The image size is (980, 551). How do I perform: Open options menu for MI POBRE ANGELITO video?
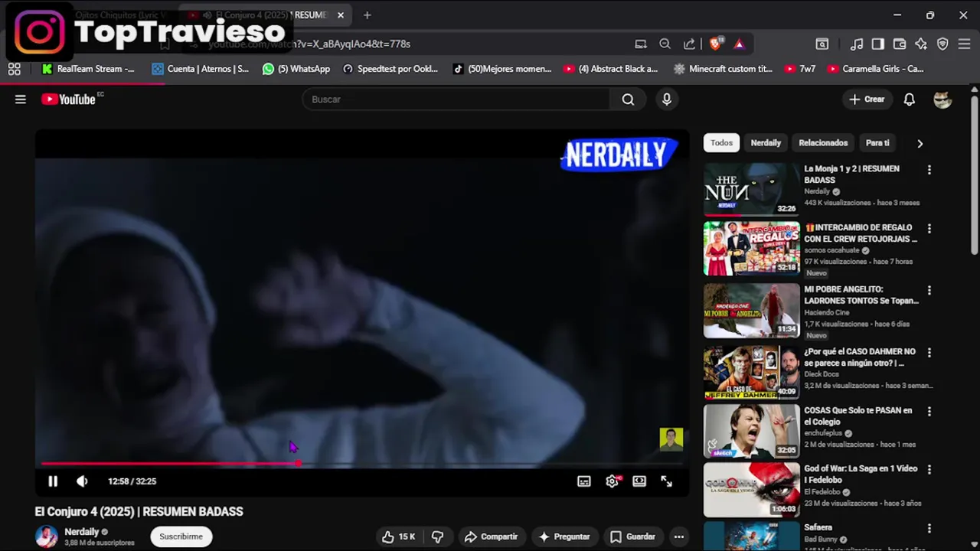[929, 291]
